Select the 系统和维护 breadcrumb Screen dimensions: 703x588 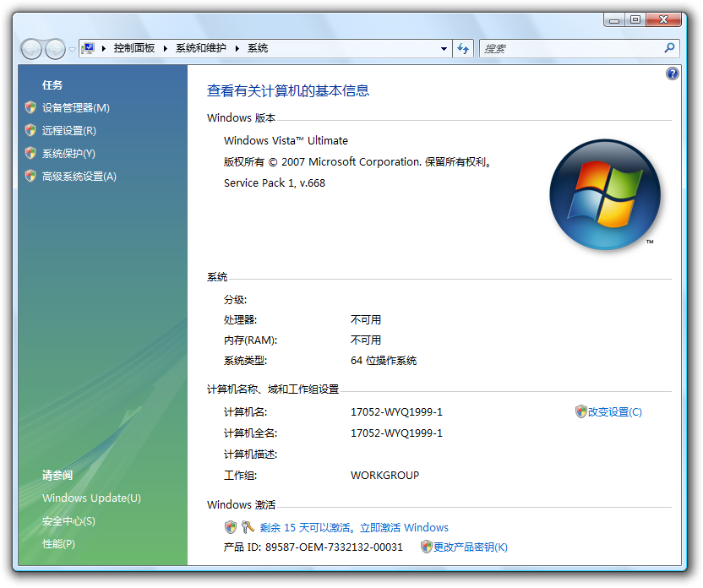point(200,48)
